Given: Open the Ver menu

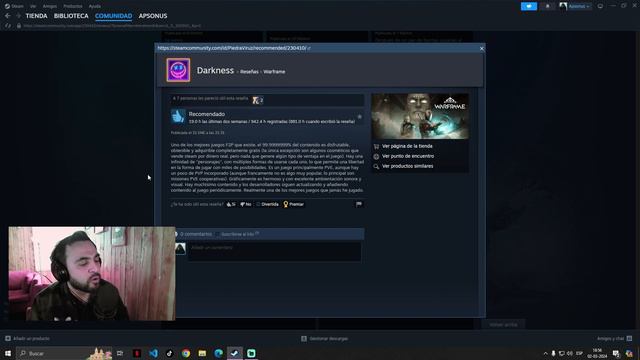Looking at the screenshot, I should [33, 6].
